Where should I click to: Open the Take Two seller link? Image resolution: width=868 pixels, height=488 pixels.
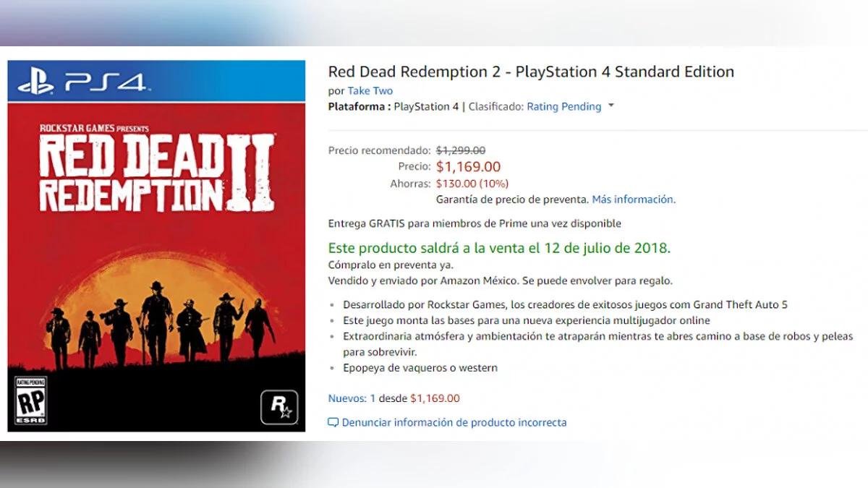[x=370, y=90]
